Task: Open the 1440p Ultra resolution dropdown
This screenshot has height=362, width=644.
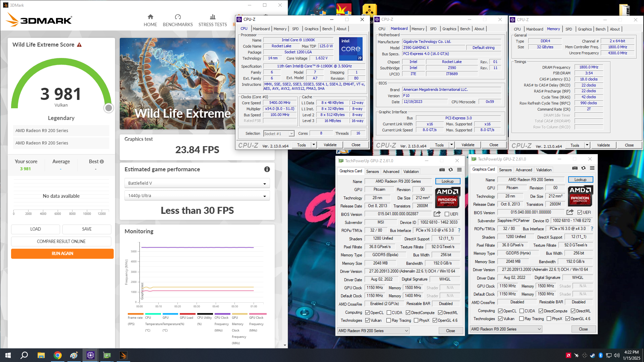Action: pos(197,195)
